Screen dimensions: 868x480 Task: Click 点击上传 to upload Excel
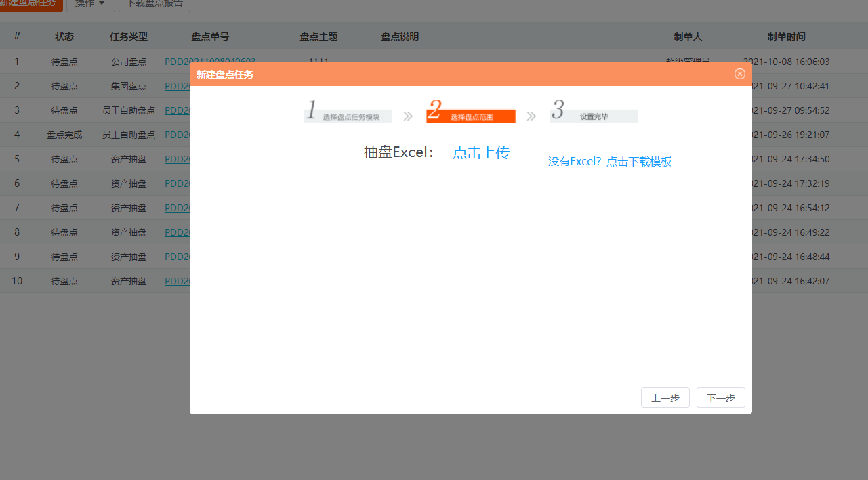(480, 153)
